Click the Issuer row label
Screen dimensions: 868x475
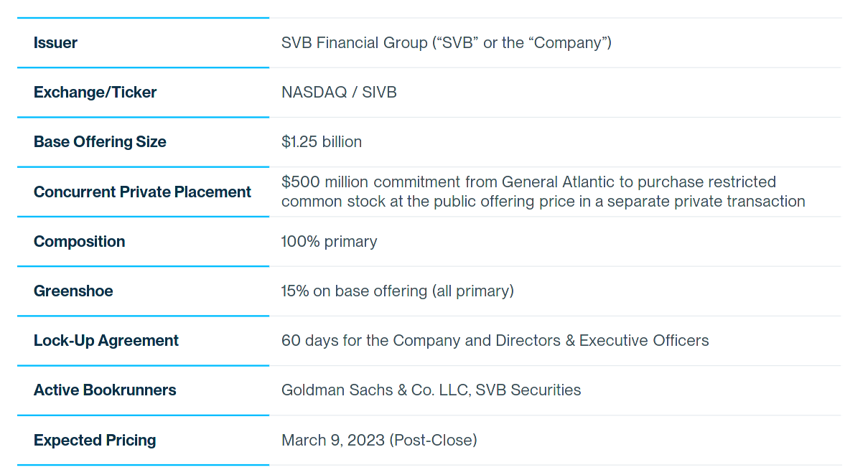coord(55,43)
